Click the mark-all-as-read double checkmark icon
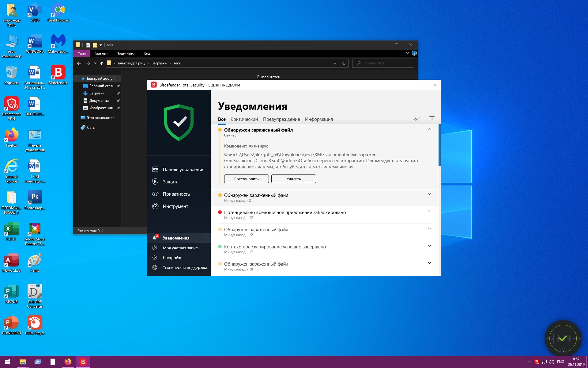 coord(417,119)
